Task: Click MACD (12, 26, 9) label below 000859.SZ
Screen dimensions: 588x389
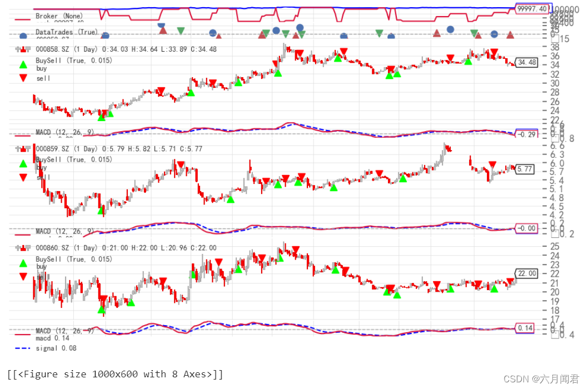Action: click(64, 231)
